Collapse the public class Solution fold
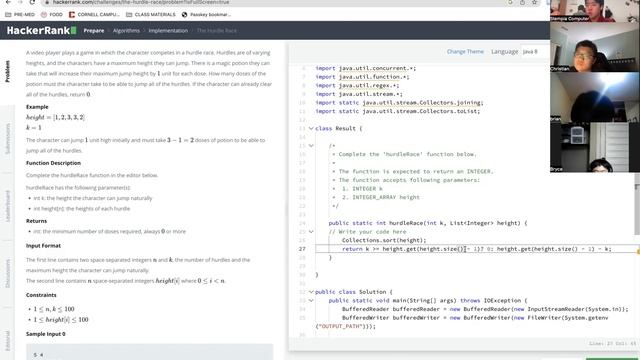This screenshot has width=640, height=360. pos(311,292)
